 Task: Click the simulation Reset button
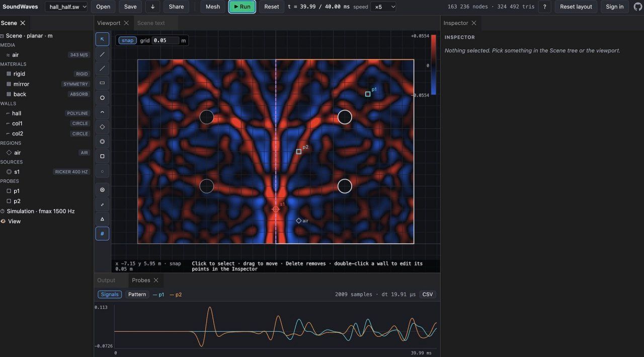coord(272,7)
